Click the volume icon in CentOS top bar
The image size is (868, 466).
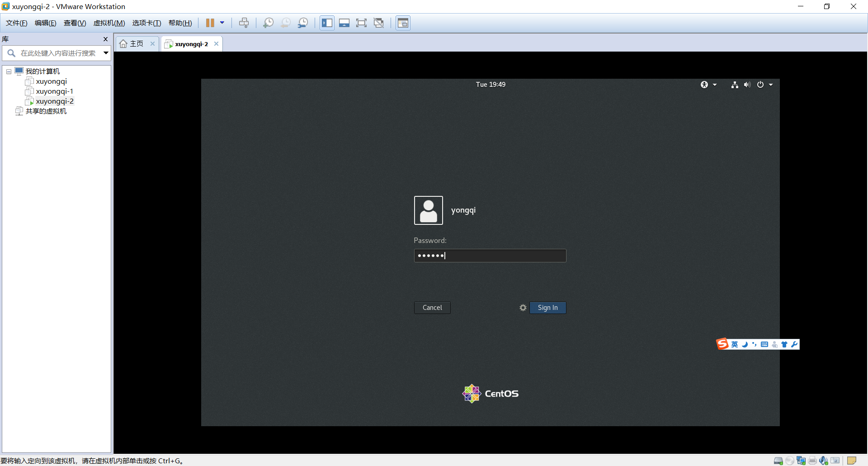point(747,85)
